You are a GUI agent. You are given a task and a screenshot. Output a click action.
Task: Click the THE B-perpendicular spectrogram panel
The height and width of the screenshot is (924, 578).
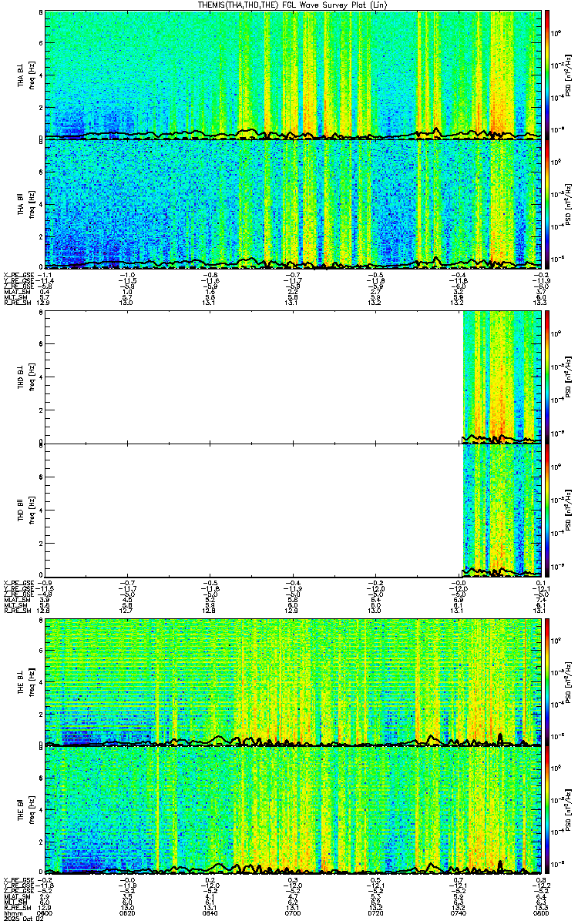pos(294,681)
